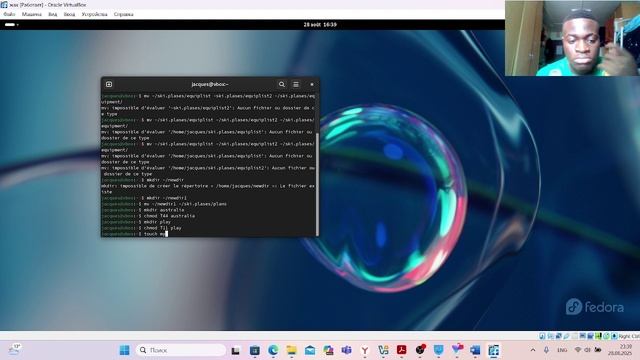Open Yandex browser from the taskbar
This screenshot has height=360, width=640.
365,350
